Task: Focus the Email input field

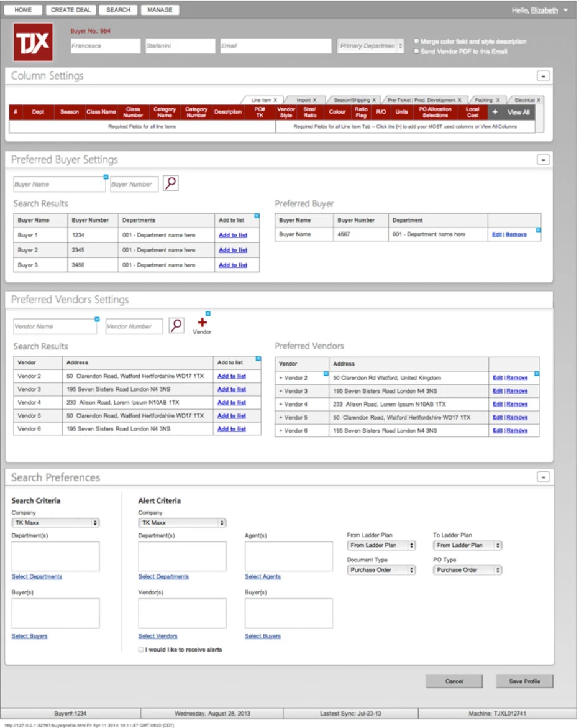Action: (276, 46)
